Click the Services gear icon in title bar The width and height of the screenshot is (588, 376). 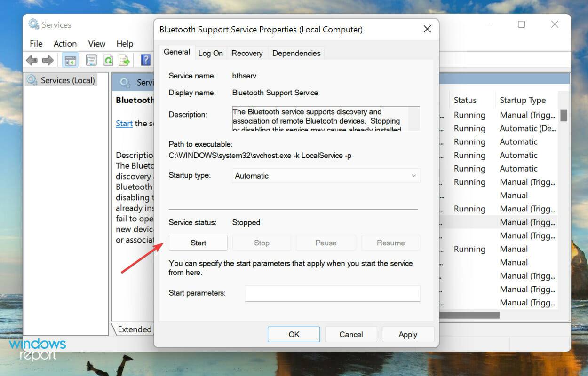point(33,24)
